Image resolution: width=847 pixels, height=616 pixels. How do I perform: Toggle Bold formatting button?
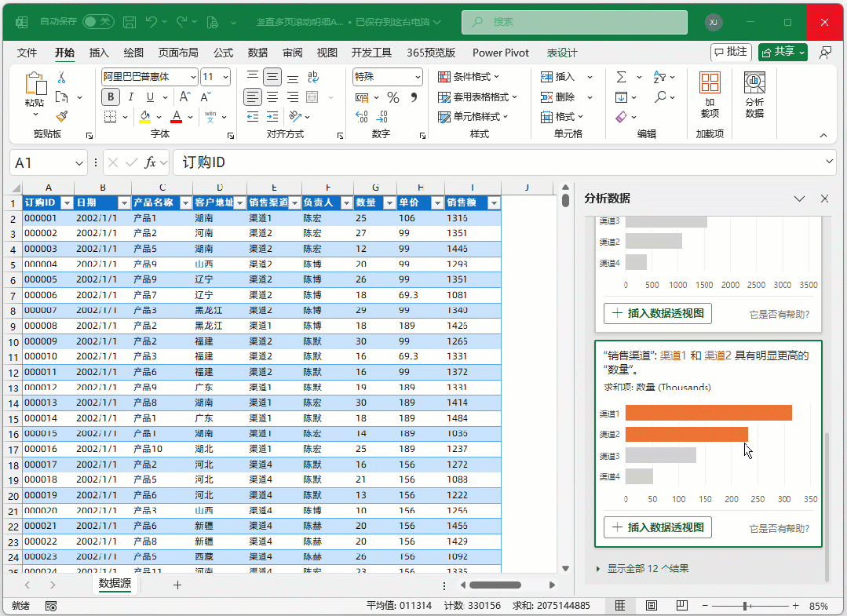point(111,97)
